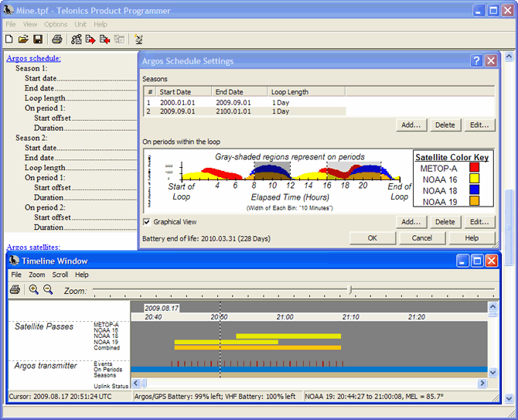This screenshot has width=518, height=420.
Task: Click the 21:00 time mark on timeline
Action: 285,317
